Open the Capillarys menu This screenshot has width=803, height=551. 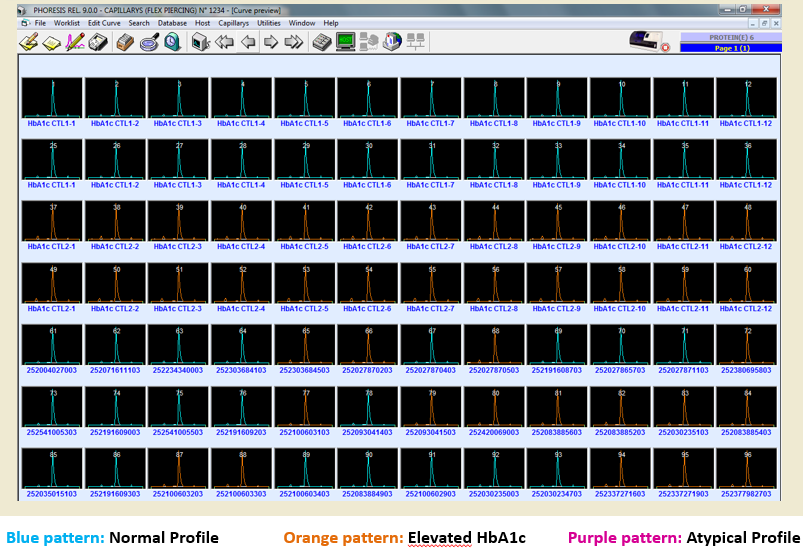[232, 22]
